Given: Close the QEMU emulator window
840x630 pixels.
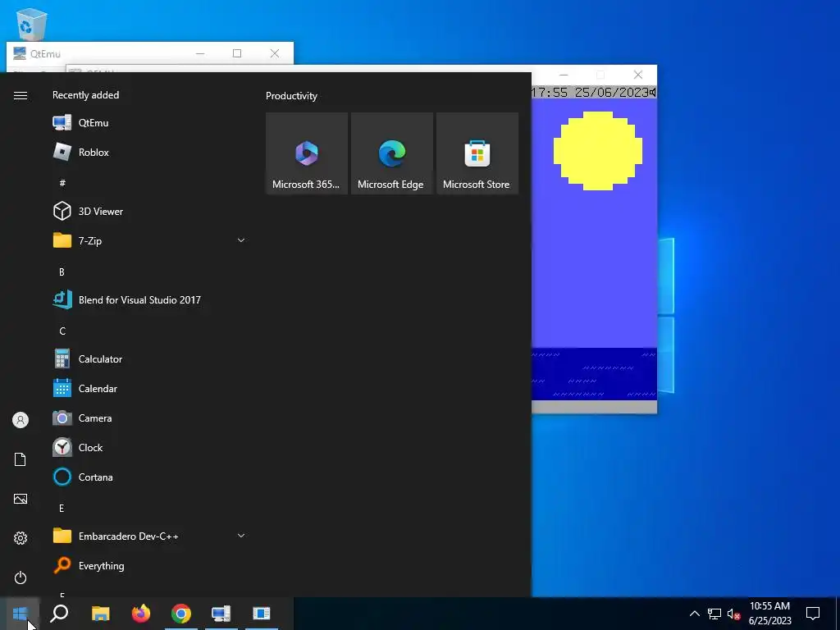Looking at the screenshot, I should pos(637,75).
